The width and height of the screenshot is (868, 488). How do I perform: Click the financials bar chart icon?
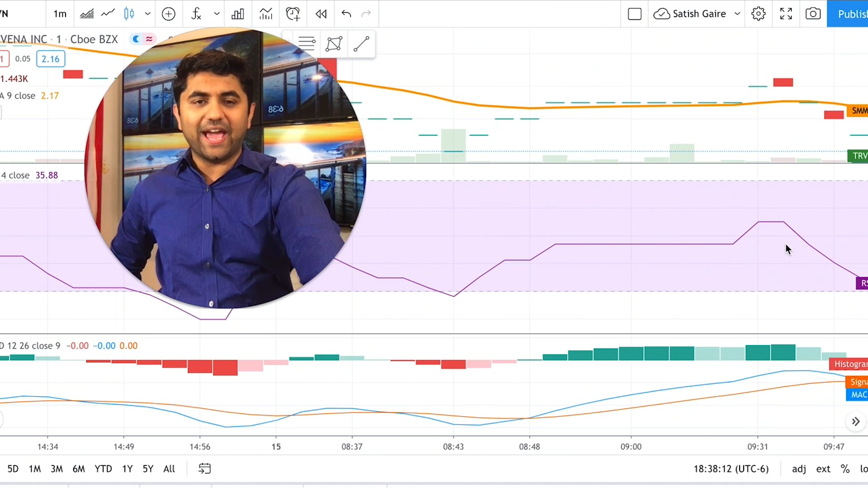pyautogui.click(x=238, y=14)
